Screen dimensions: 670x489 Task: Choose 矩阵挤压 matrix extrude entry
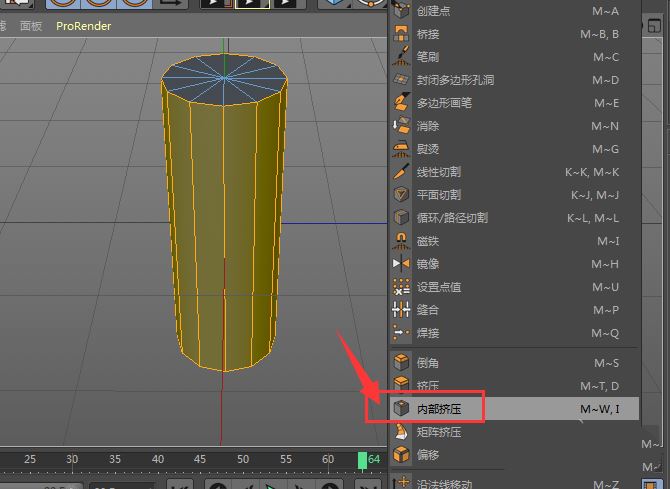(x=438, y=432)
